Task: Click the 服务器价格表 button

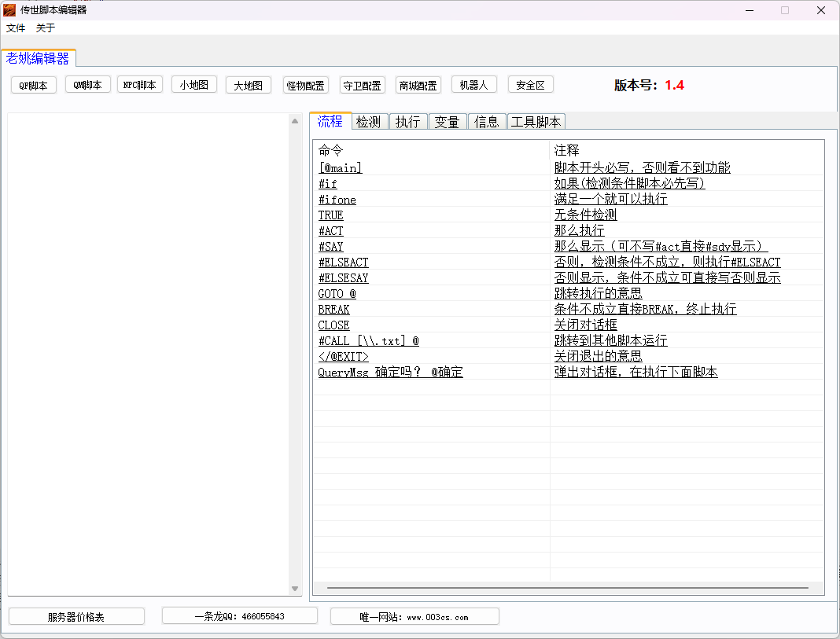Action: click(76, 617)
